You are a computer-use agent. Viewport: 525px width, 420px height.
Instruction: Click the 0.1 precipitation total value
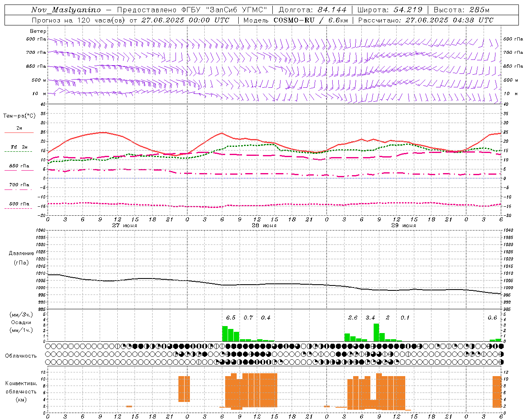(405, 318)
